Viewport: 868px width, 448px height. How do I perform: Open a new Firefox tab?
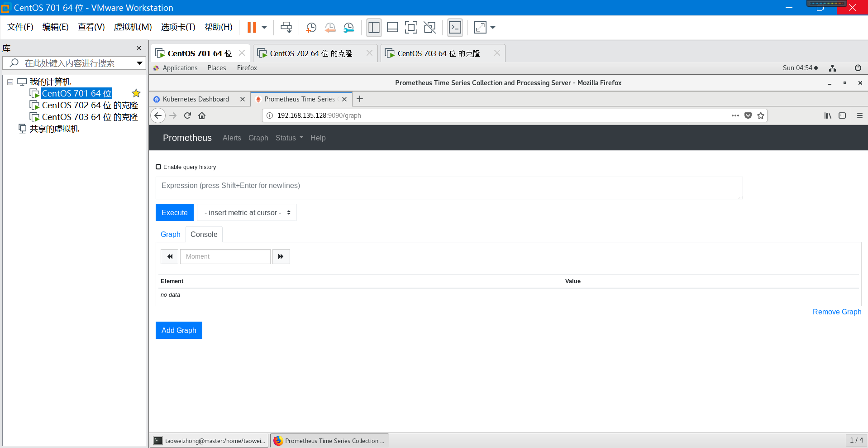360,99
